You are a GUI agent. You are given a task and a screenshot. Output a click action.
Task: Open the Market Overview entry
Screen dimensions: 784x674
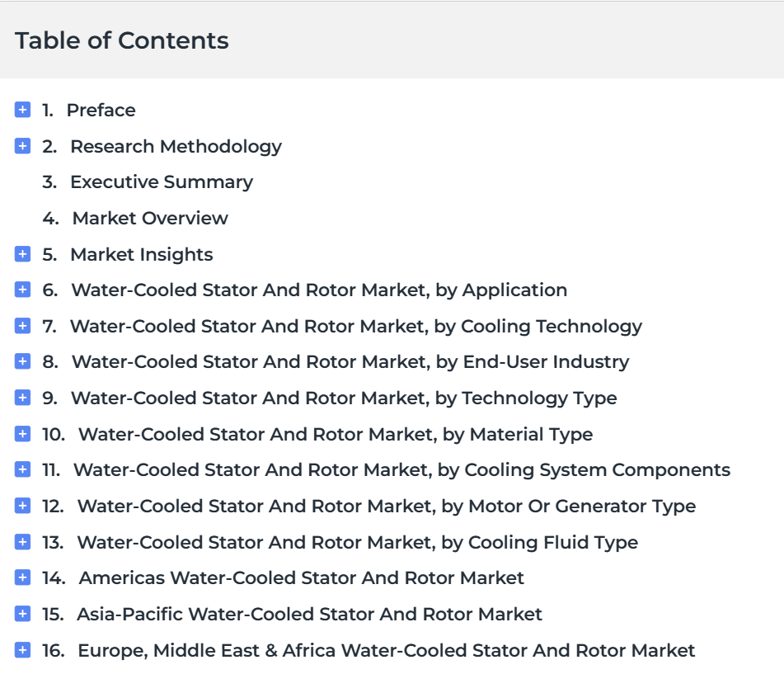pos(150,218)
